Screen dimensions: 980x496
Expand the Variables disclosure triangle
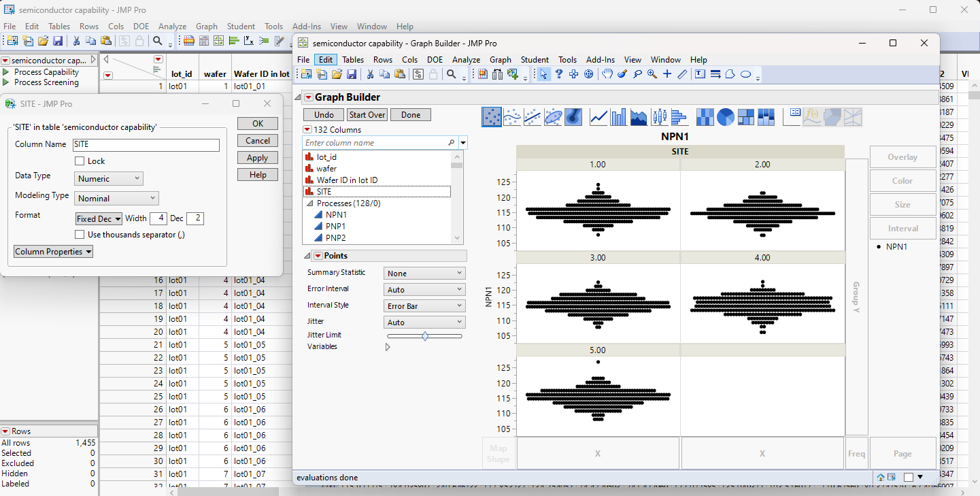(x=388, y=347)
